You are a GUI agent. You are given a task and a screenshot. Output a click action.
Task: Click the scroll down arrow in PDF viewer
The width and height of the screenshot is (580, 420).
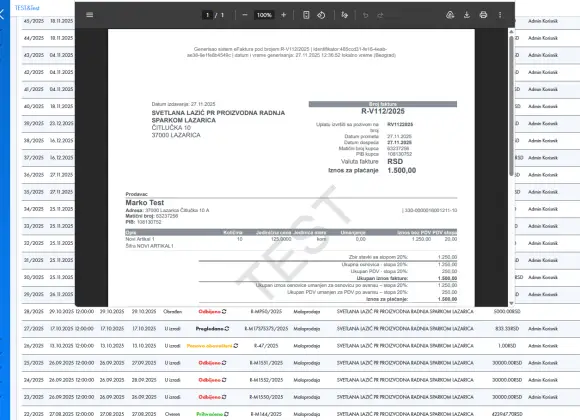point(512,303)
